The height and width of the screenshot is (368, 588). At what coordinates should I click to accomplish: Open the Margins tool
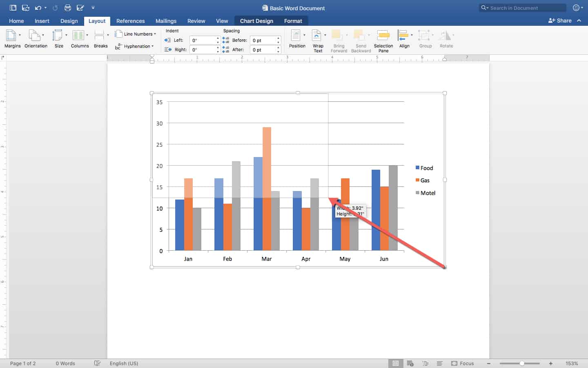(x=12, y=39)
